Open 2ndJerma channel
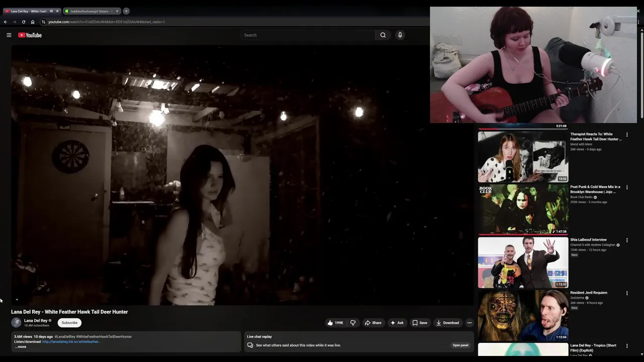Image resolution: width=644 pixels, height=362 pixels. click(x=577, y=298)
